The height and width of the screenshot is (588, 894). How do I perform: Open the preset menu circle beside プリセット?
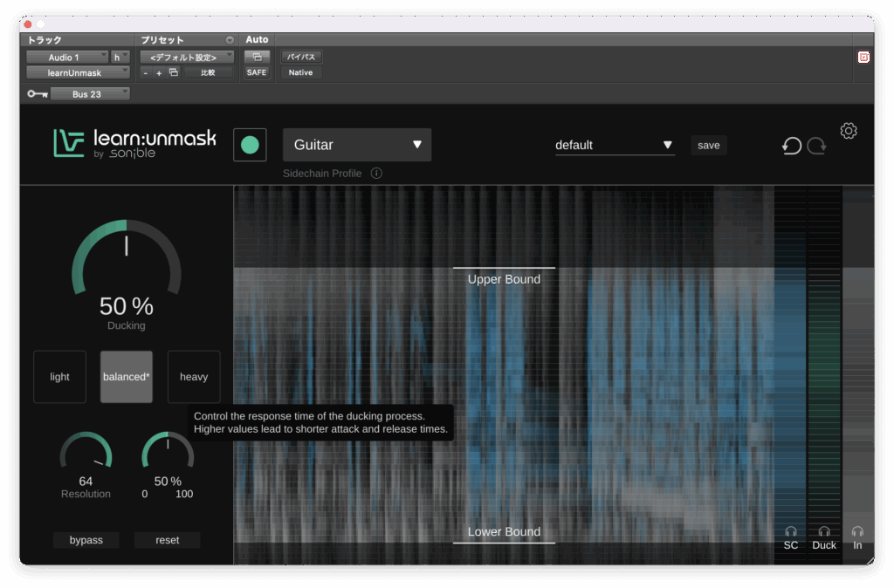click(230, 40)
